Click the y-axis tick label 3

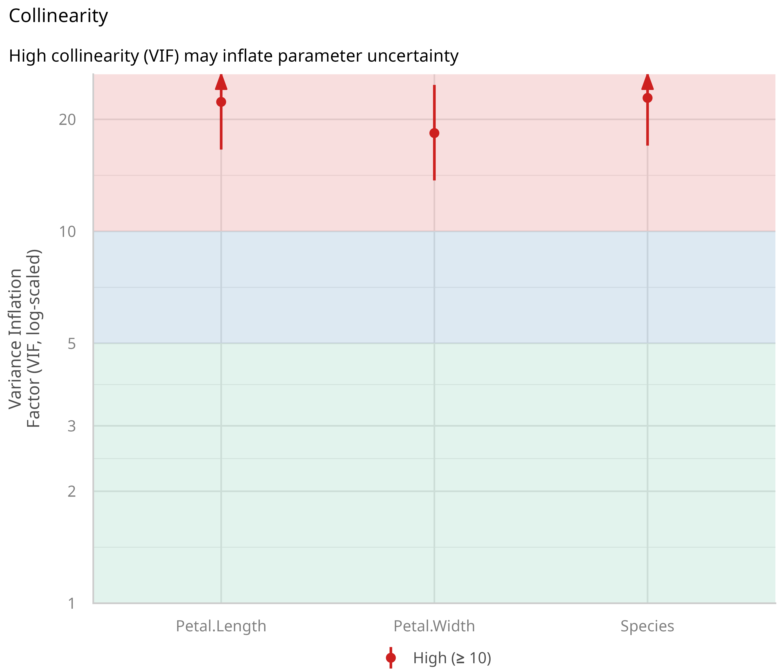[x=71, y=426]
